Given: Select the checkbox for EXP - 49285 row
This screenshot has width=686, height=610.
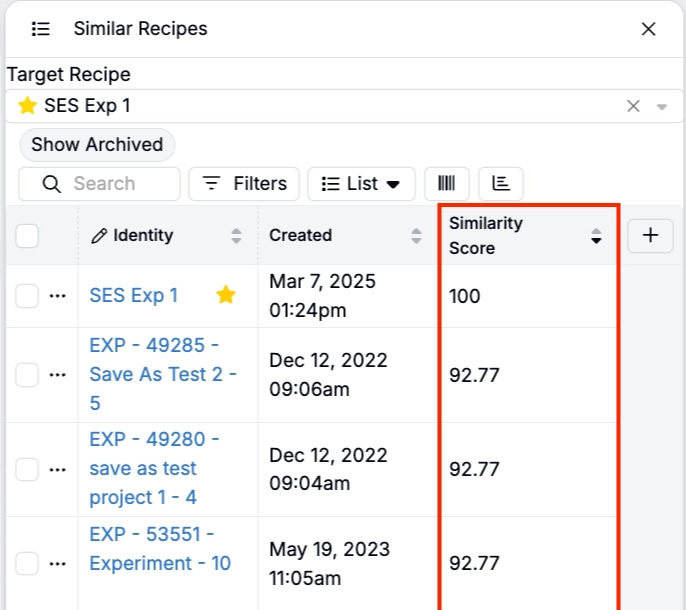Looking at the screenshot, I should tap(27, 375).
